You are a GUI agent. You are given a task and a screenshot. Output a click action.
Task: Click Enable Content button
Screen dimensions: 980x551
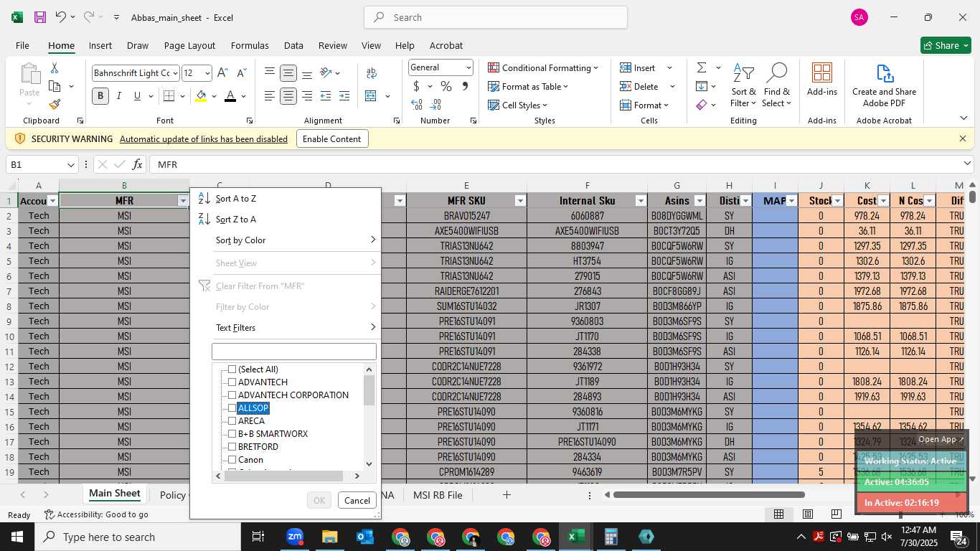(x=332, y=139)
